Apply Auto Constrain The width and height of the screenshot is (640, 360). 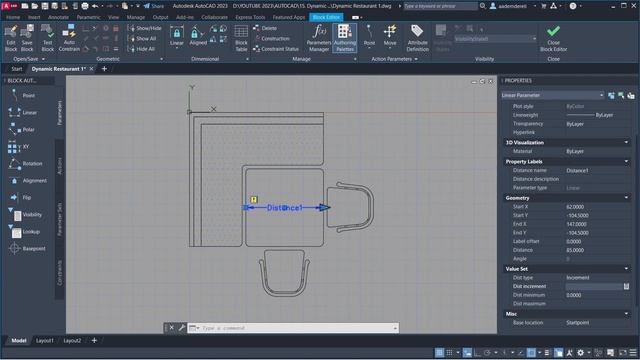coord(69,38)
